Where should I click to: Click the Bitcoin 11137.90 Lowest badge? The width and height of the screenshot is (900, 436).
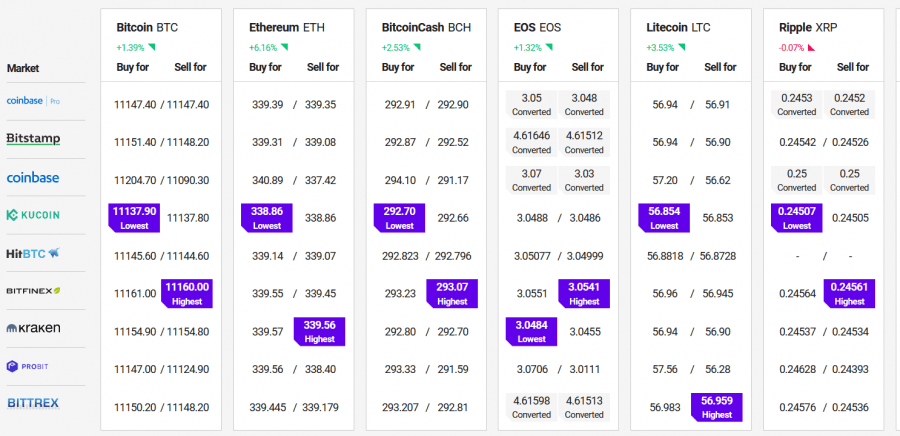134,218
